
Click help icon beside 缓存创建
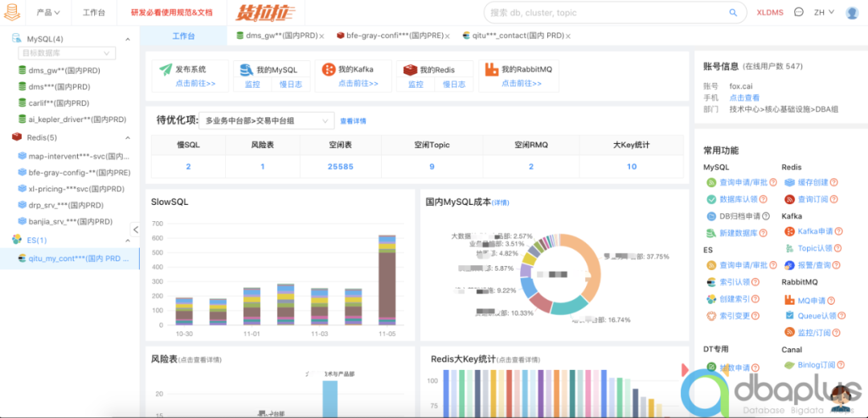[833, 182]
